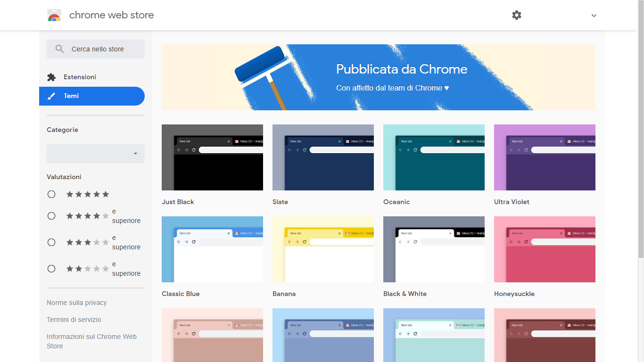Open settings via the gear icon
Screen dimensions: 644x362
[x=517, y=15]
